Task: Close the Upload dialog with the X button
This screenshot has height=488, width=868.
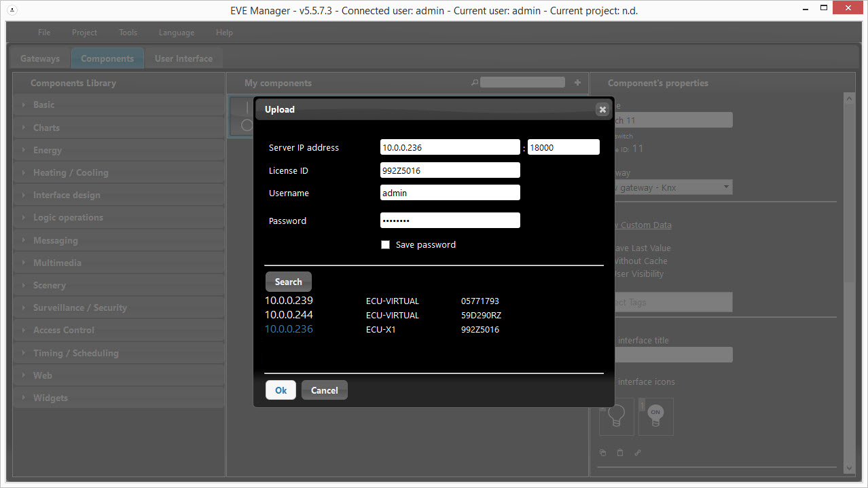Action: [602, 109]
